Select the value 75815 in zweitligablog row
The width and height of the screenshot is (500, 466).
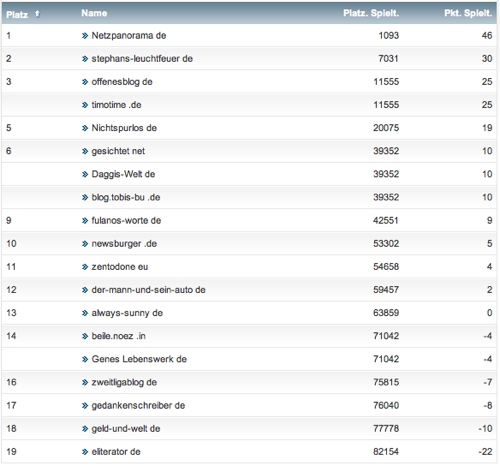point(386,382)
